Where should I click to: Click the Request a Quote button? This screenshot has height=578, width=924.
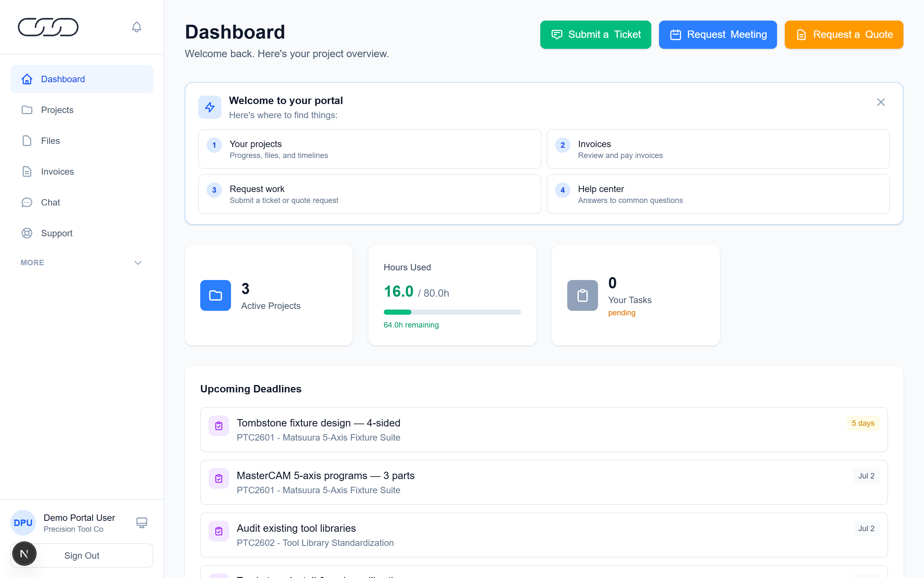(x=843, y=34)
